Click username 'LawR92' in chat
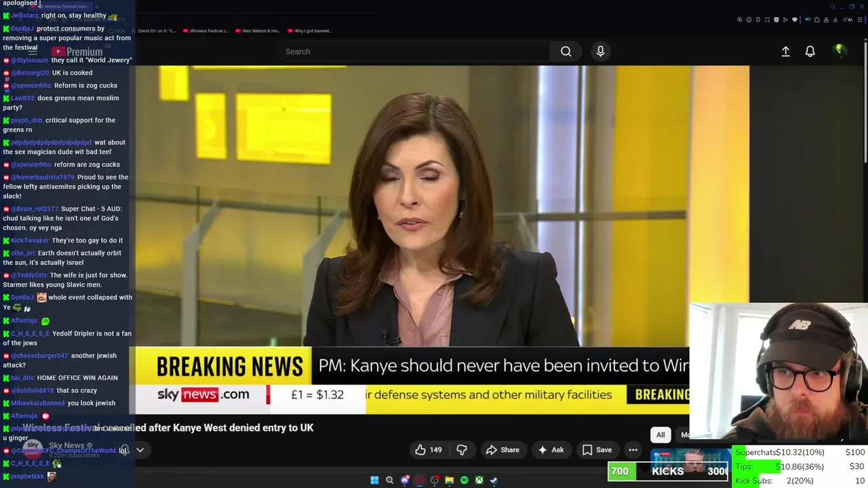 (x=22, y=98)
